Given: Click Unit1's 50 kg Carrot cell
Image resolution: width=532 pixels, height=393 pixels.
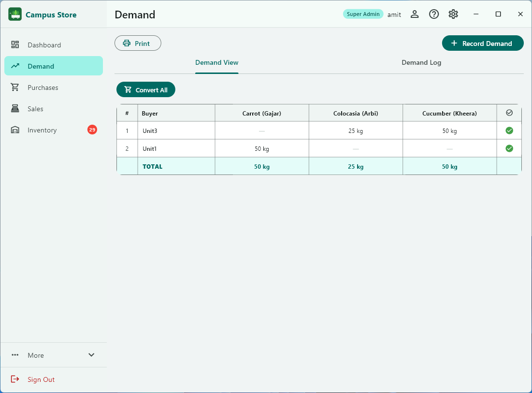Looking at the screenshot, I should (261, 149).
